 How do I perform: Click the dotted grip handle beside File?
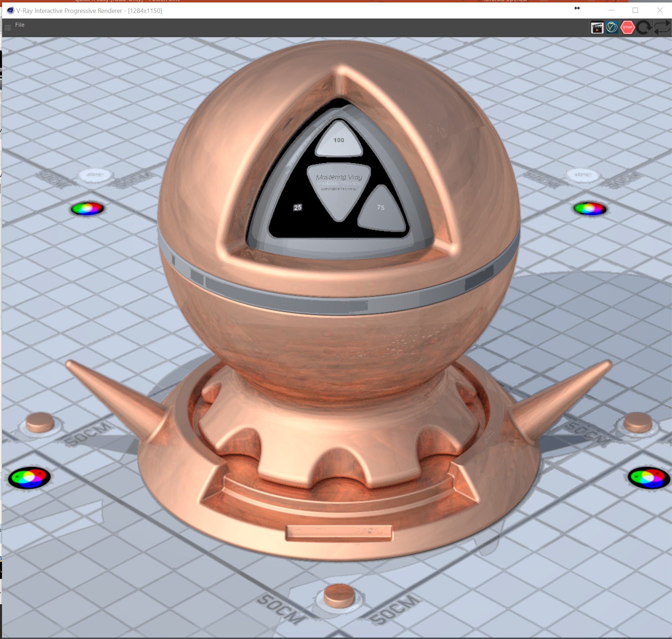click(7, 27)
